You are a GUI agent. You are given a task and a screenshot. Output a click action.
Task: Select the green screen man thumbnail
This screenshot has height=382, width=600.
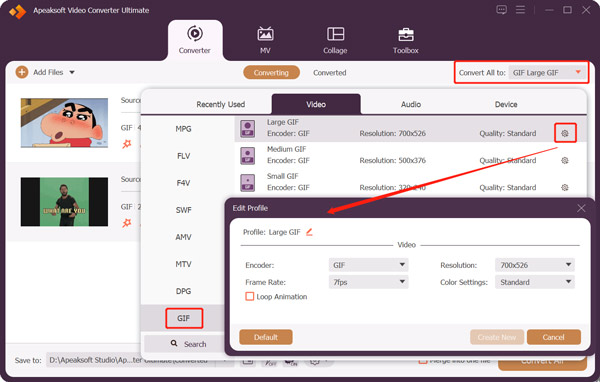[64, 202]
